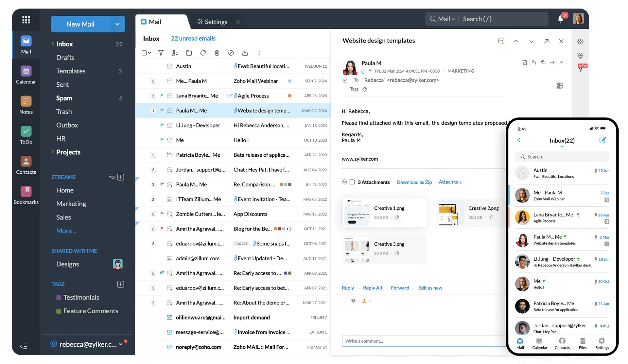Screen dimensions: 628x364
Task: Click the move-to-folder icon in toolbar
Action: point(188,53)
